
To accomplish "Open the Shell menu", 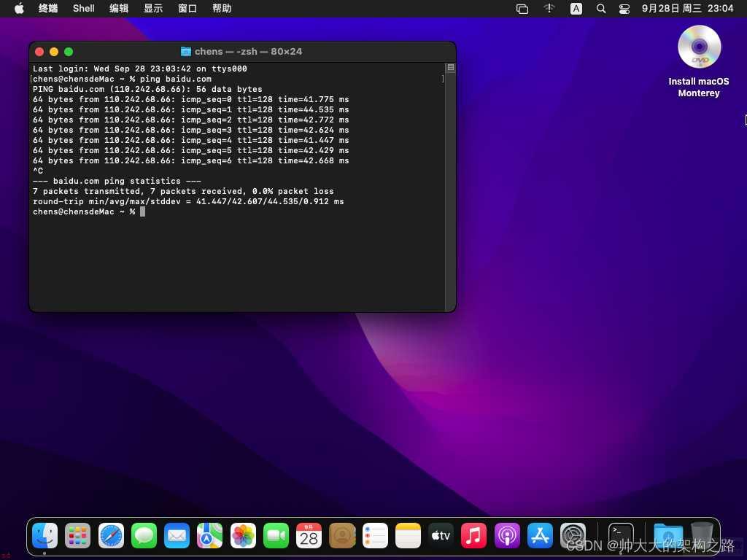I will click(x=83, y=8).
